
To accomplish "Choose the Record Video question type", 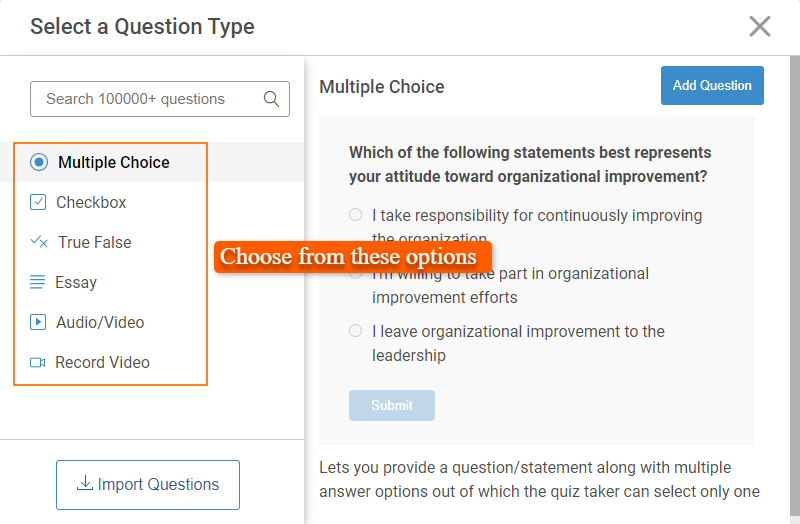I will click(x=102, y=362).
